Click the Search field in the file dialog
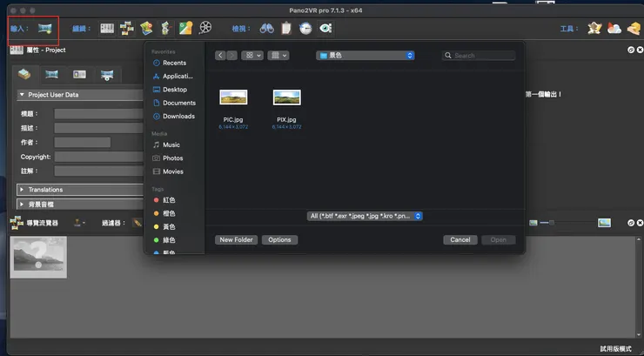Screen dimensions: 644x356 tap(479, 56)
